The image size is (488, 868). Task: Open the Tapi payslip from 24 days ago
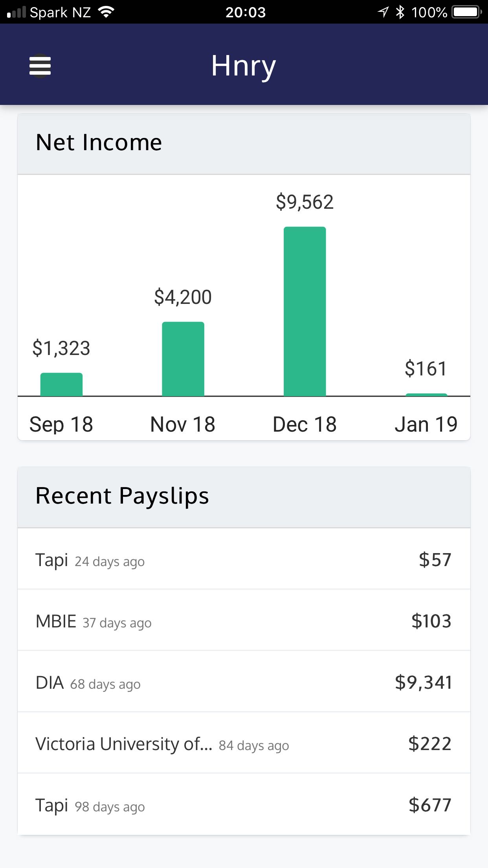point(244,559)
